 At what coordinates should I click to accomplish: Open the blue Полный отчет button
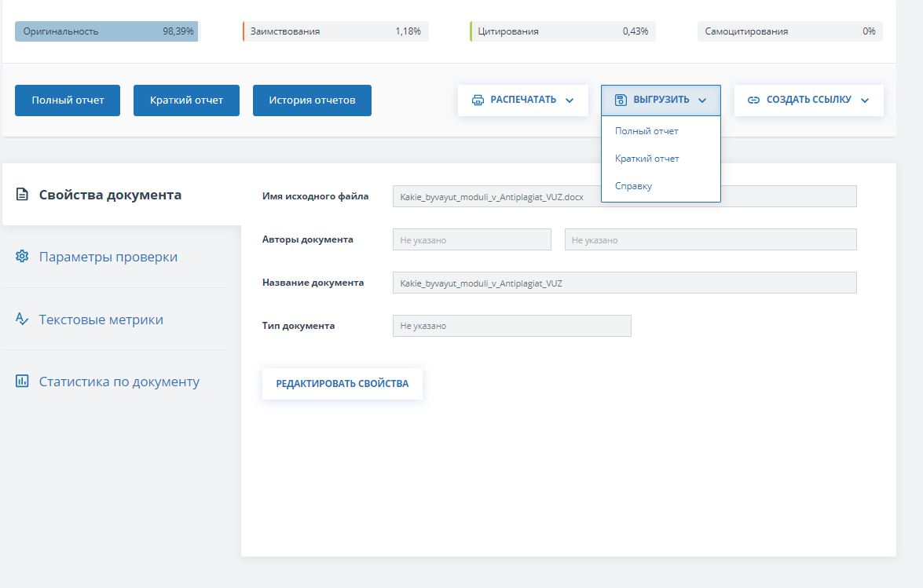68,100
